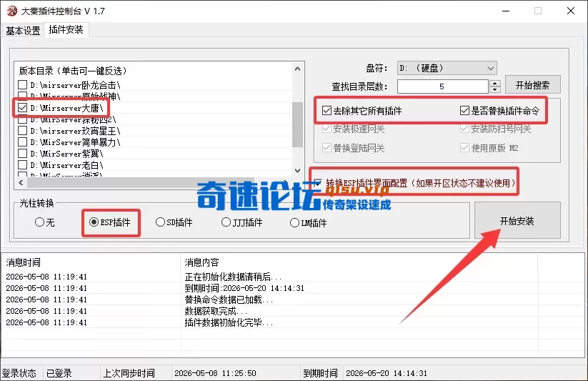This screenshot has width=588, height=381.
Task: Open the 盘符 drive dropdown
Action: pyautogui.click(x=447, y=69)
